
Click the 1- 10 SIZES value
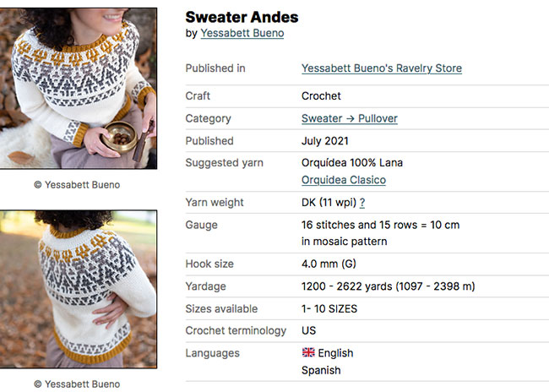click(x=334, y=308)
